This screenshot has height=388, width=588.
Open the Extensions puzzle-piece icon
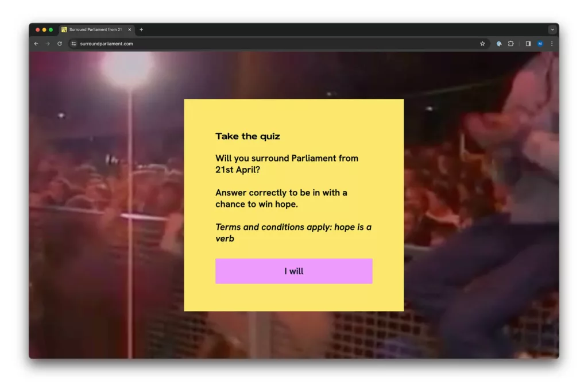510,43
